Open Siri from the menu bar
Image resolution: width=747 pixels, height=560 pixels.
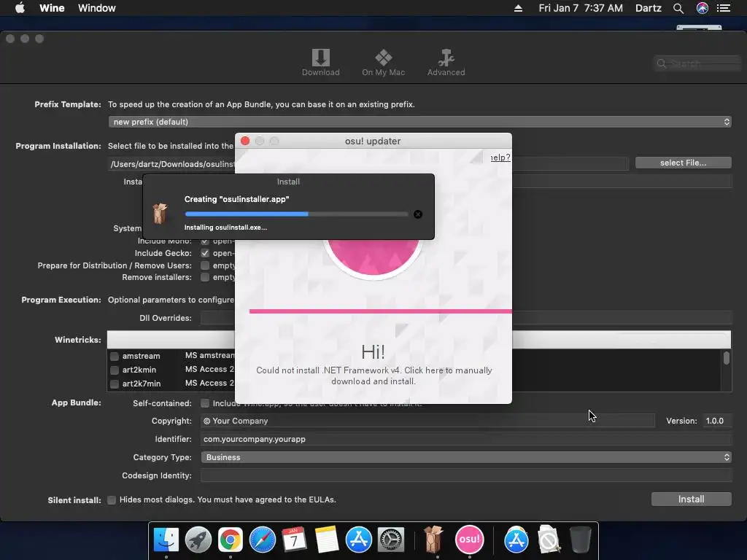(x=703, y=8)
